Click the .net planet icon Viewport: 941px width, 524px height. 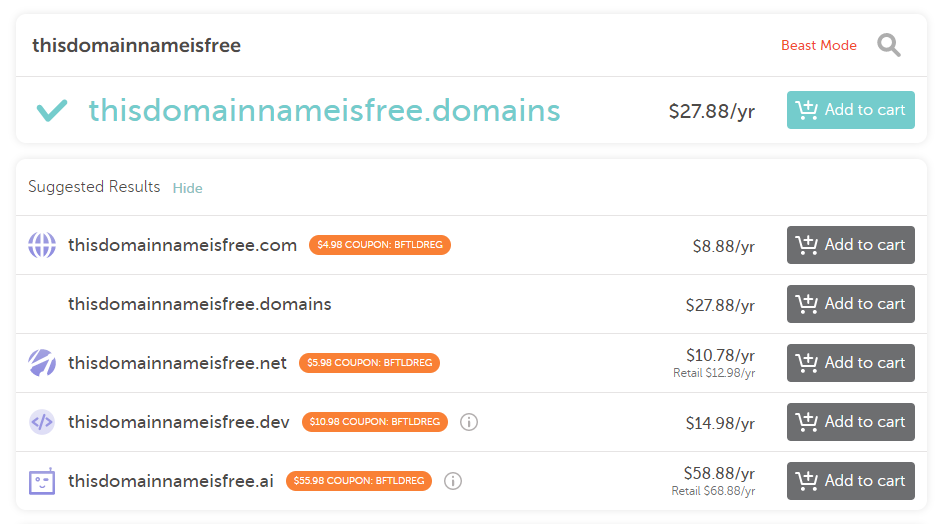click(x=42, y=363)
